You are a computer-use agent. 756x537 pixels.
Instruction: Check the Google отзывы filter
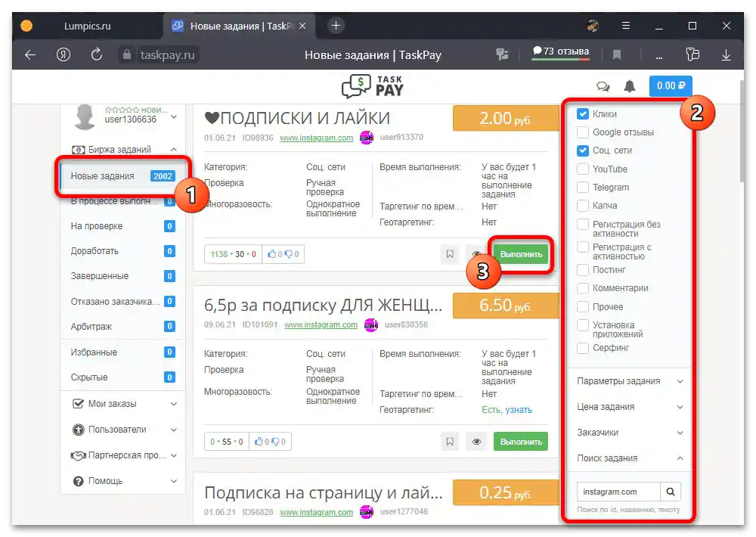[x=583, y=132]
